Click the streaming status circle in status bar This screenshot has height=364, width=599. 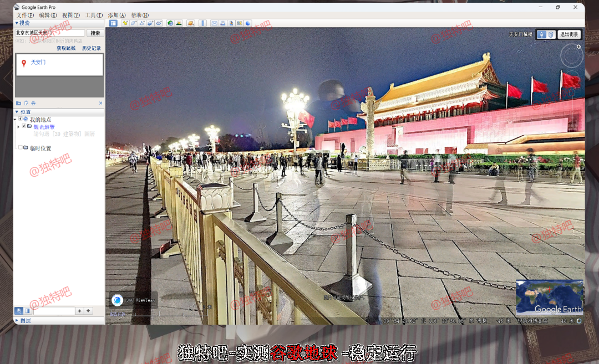pos(579,321)
